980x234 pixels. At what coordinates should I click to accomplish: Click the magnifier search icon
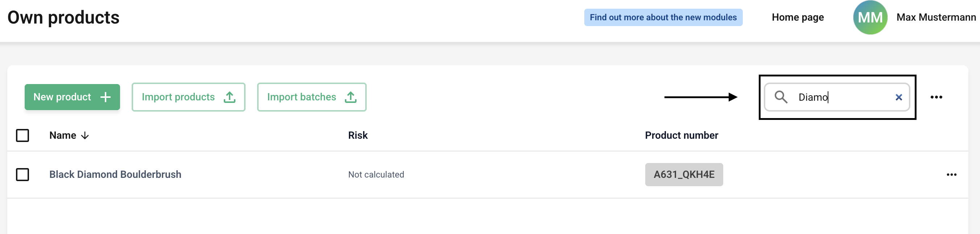pyautogui.click(x=781, y=97)
